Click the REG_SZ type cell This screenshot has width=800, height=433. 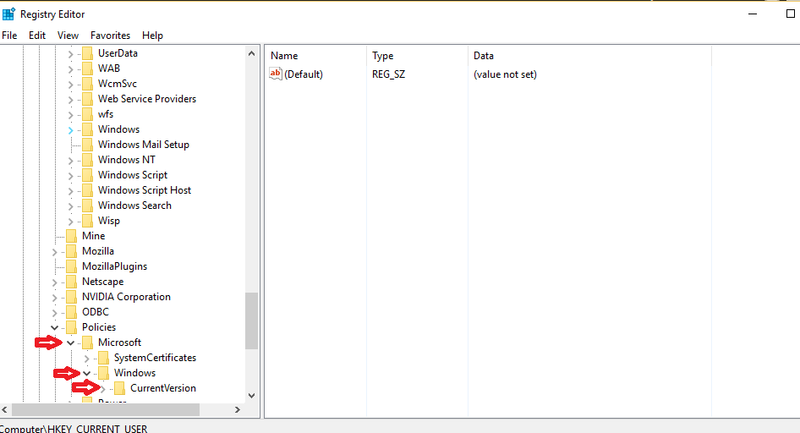(388, 74)
